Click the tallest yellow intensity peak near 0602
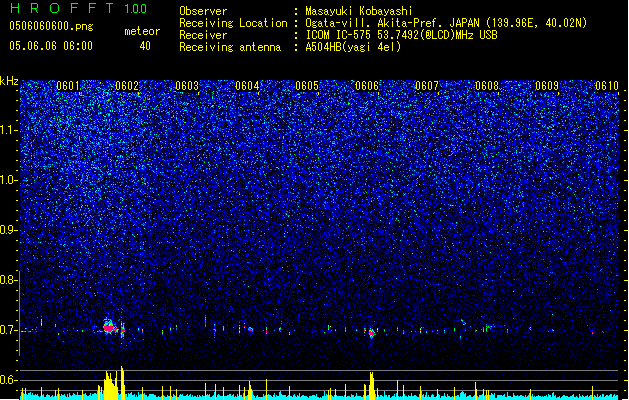This screenshot has height=400, width=629. [x=122, y=382]
